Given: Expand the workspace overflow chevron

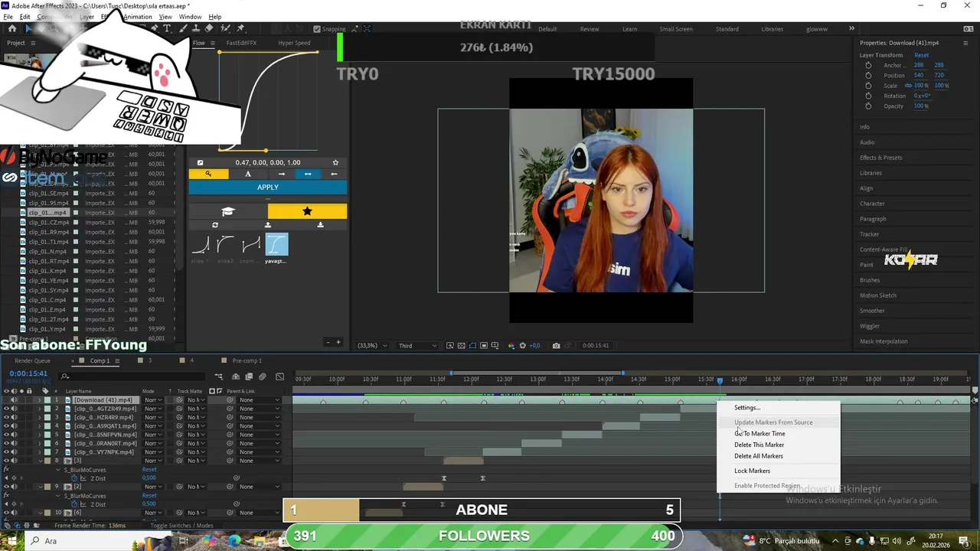Looking at the screenshot, I should 851,28.
